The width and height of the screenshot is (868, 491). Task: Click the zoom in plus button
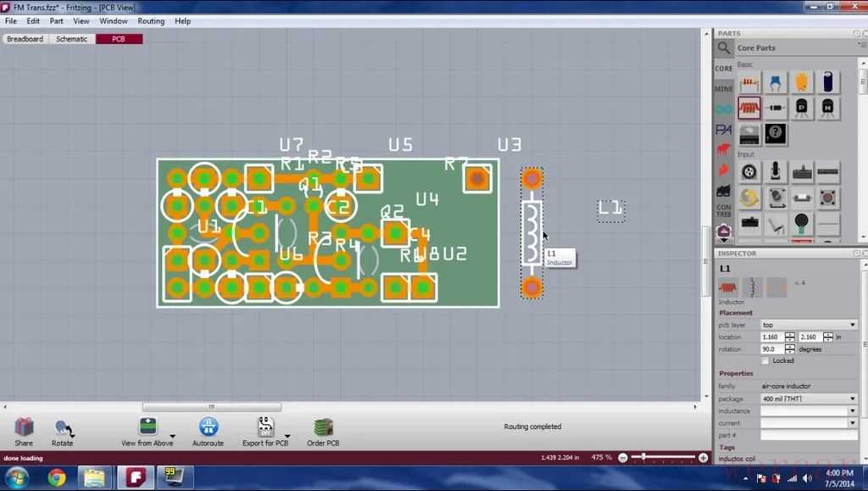tap(703, 458)
